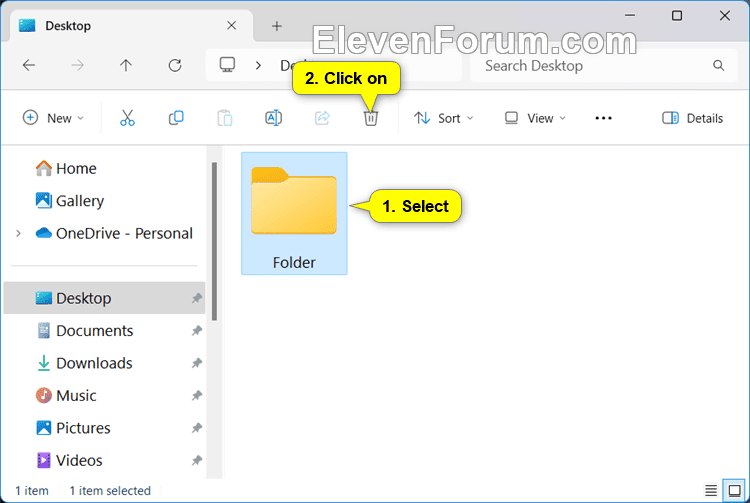Refresh the current folder view
This screenshot has height=503, width=750.
[x=175, y=65]
